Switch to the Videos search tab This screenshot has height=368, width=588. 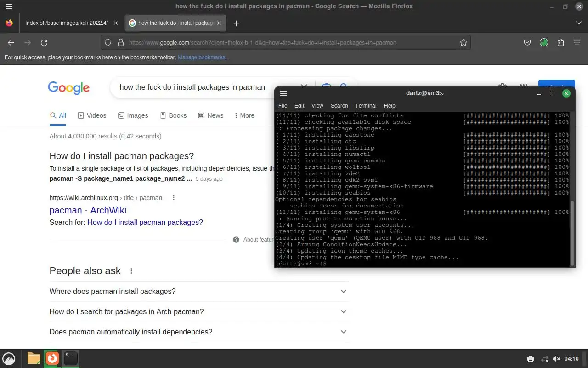point(92,115)
